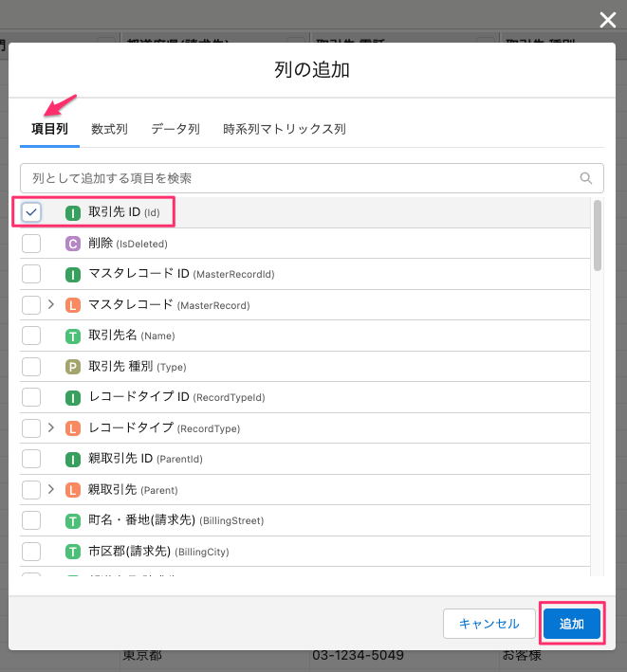
Task: Check the 市区郡(請求先) (BillingCity) checkbox
Action: point(31,551)
